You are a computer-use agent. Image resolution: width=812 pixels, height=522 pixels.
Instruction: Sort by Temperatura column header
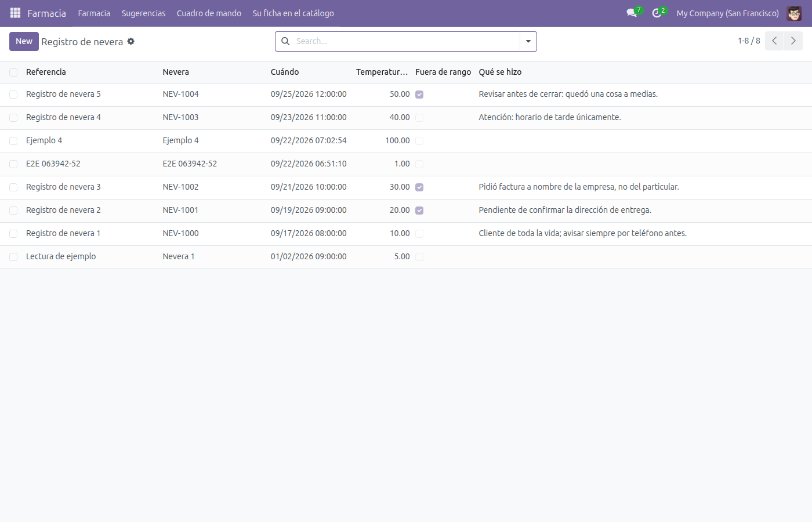coord(382,72)
